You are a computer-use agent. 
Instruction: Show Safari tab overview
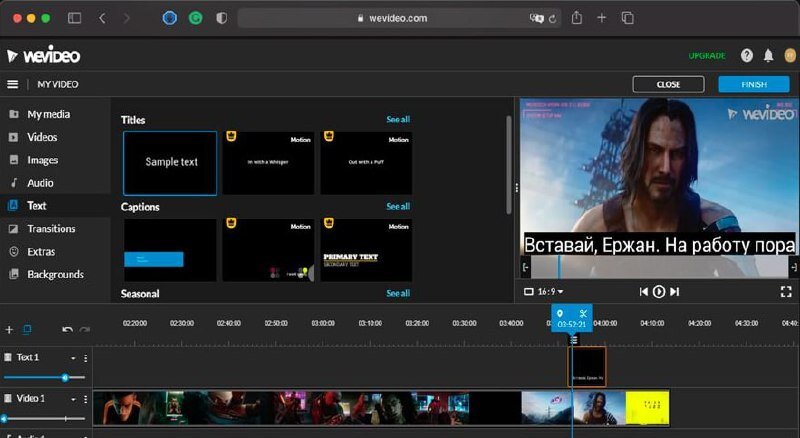[x=628, y=18]
